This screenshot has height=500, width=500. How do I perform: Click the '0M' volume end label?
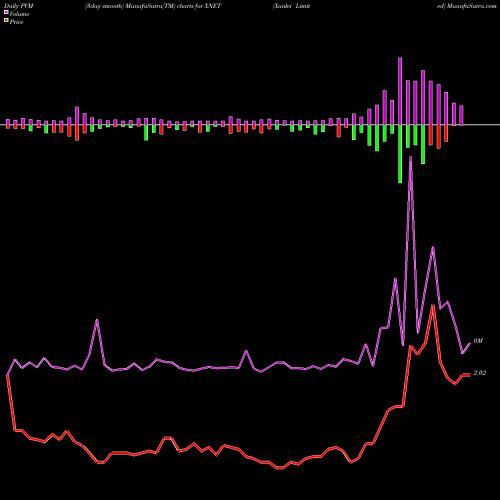click(x=478, y=341)
